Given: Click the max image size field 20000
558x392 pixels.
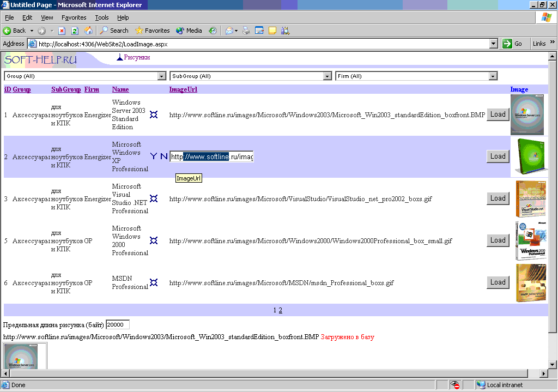Looking at the screenshot, I should [x=118, y=325].
